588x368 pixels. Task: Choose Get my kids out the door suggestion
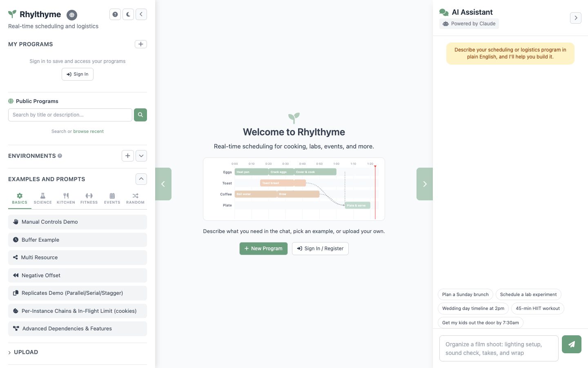coord(481,323)
